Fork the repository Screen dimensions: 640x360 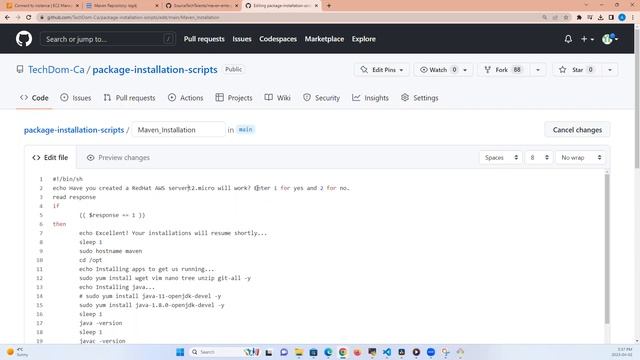(503, 70)
